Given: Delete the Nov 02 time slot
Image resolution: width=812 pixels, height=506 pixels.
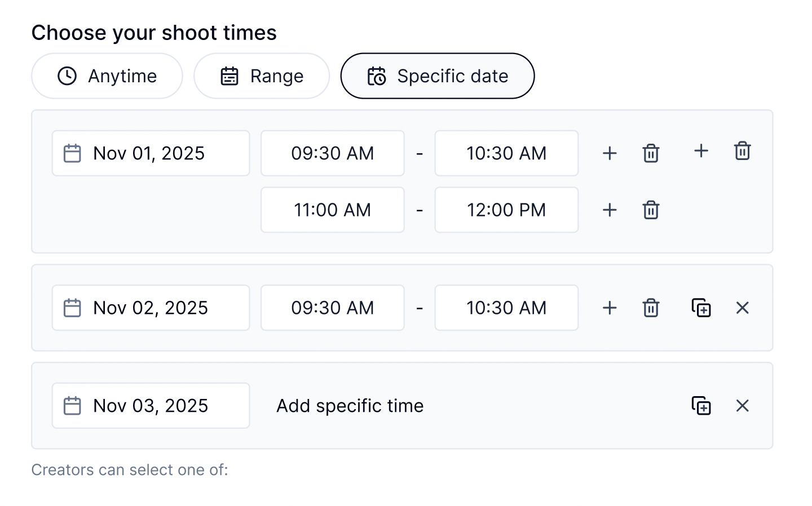Looking at the screenshot, I should (x=651, y=308).
